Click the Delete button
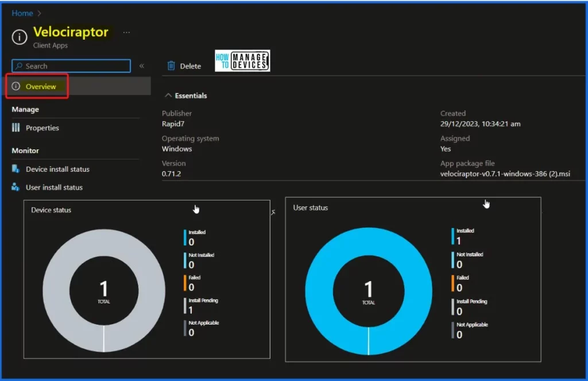 [x=184, y=66]
